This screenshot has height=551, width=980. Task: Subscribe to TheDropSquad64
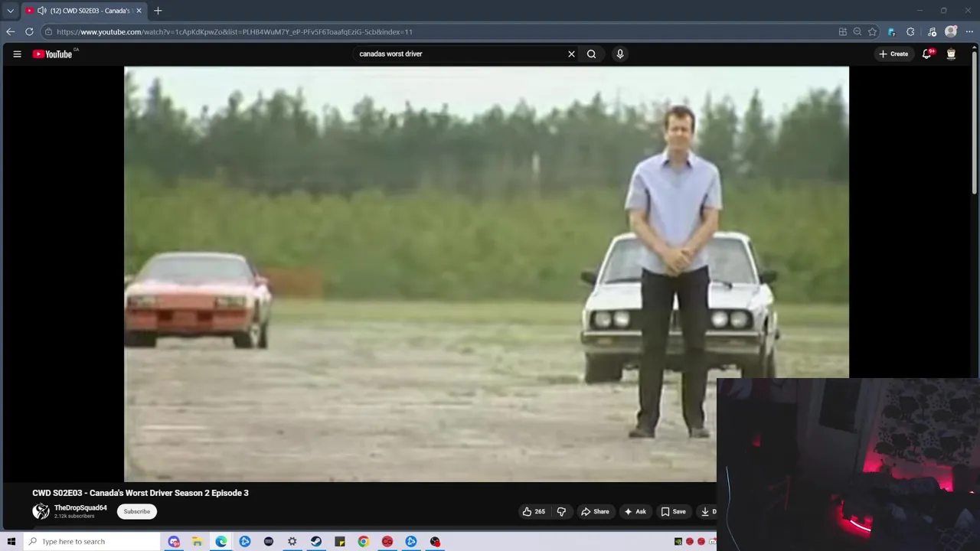[137, 511]
